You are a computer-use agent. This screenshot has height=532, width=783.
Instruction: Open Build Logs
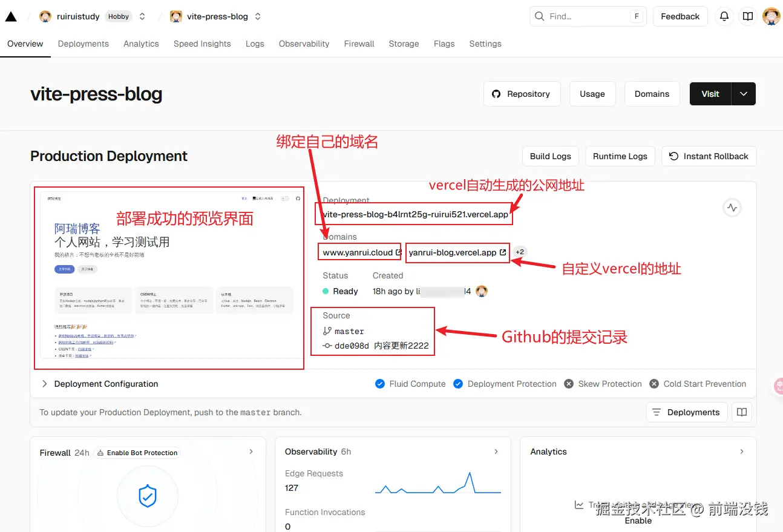[551, 156]
